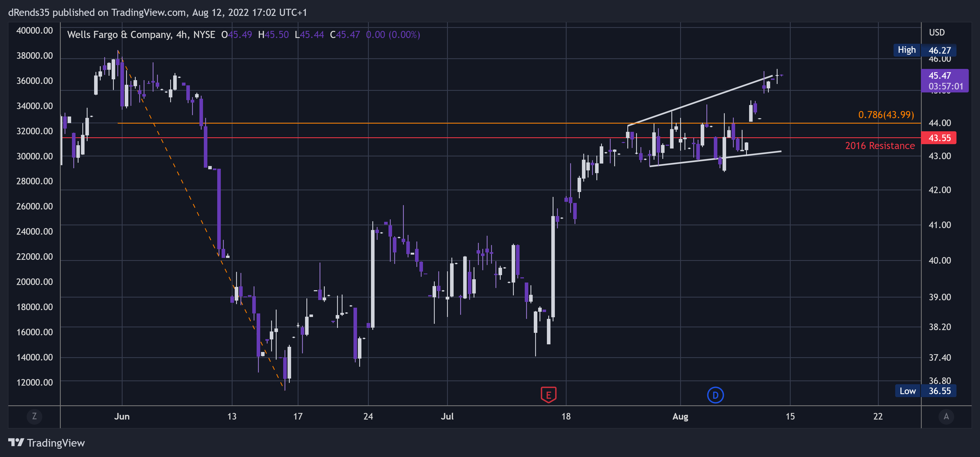This screenshot has width=980, height=457.
Task: Click the 'Jun' time axis label
Action: point(122,416)
